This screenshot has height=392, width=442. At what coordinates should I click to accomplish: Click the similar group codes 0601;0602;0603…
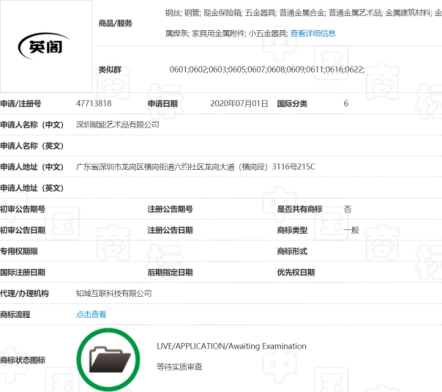click(x=267, y=70)
